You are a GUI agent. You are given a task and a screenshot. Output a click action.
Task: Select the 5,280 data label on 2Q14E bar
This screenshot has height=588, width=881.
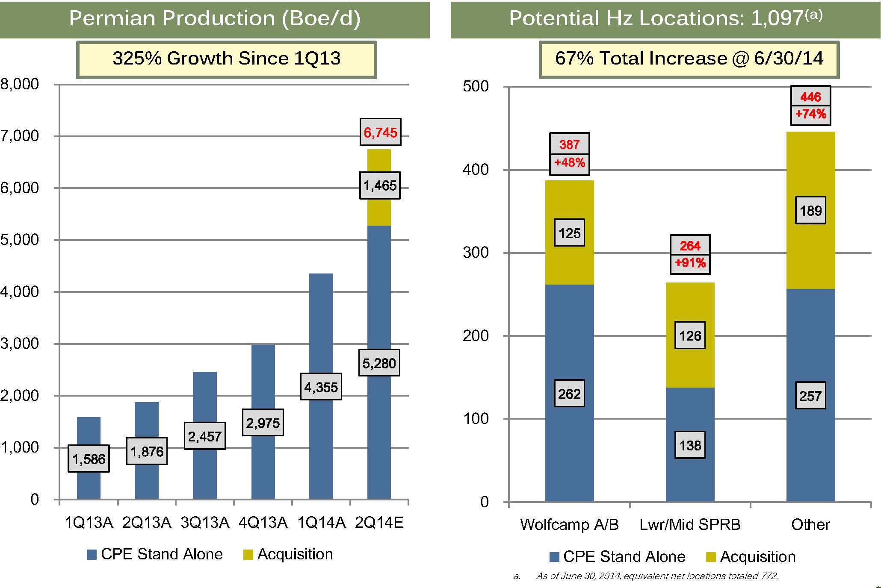tap(379, 363)
